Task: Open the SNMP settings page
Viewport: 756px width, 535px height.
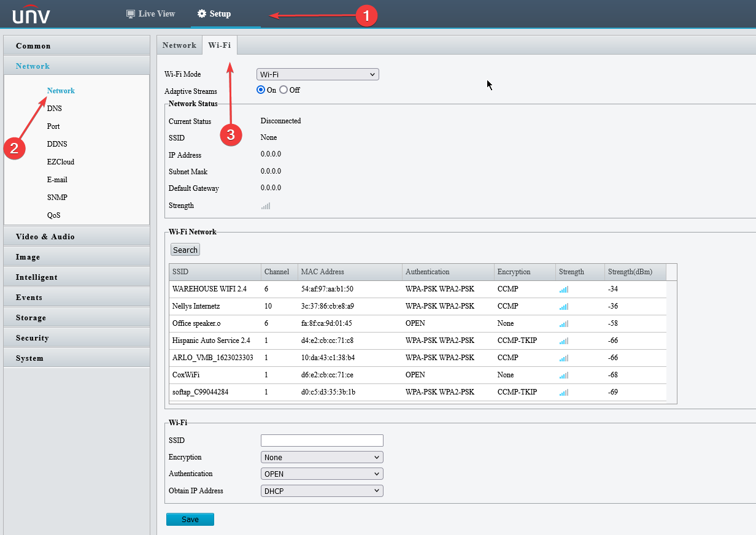Action: [57, 198]
